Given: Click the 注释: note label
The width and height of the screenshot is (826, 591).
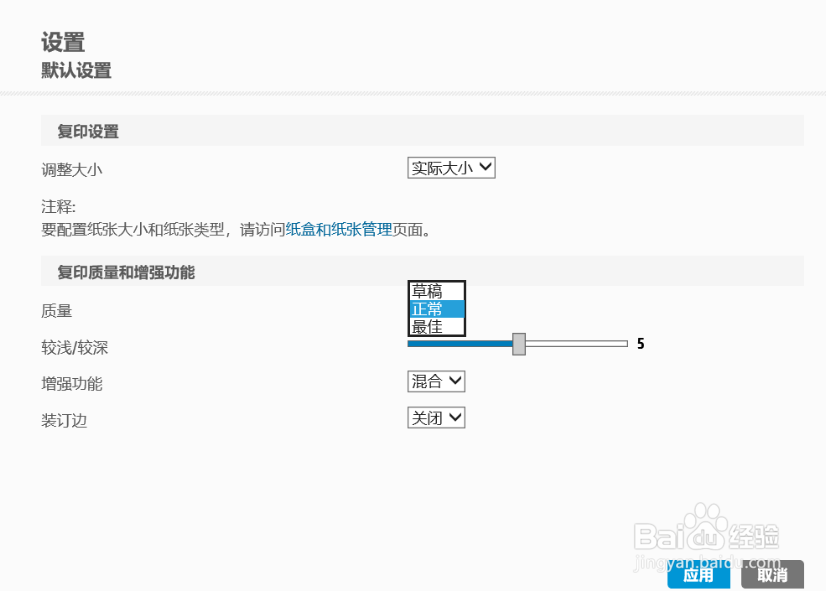Looking at the screenshot, I should [58, 206].
